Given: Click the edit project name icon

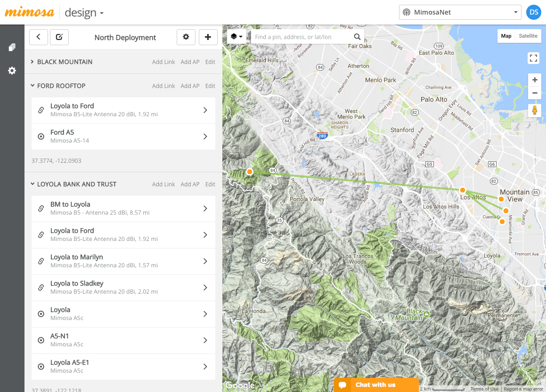Looking at the screenshot, I should click(x=59, y=37).
